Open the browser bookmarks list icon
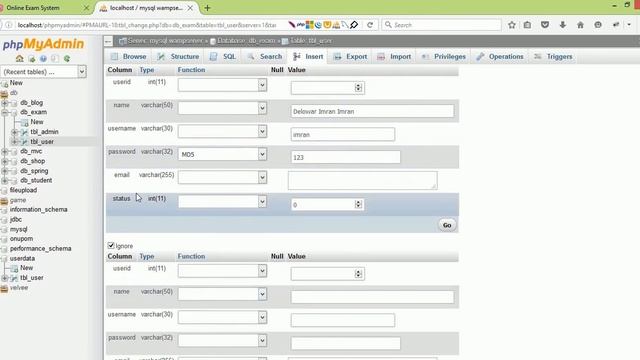This screenshot has width=640, height=360. pyautogui.click(x=527, y=25)
